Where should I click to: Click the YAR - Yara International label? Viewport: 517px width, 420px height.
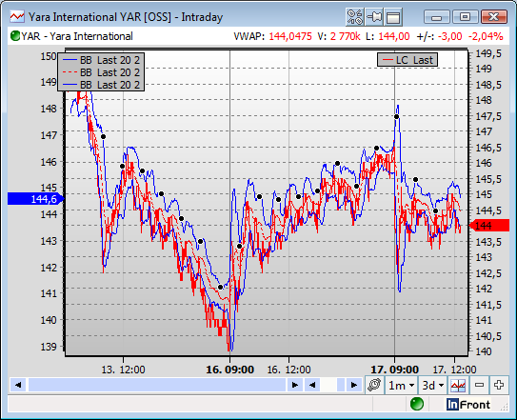[77, 36]
